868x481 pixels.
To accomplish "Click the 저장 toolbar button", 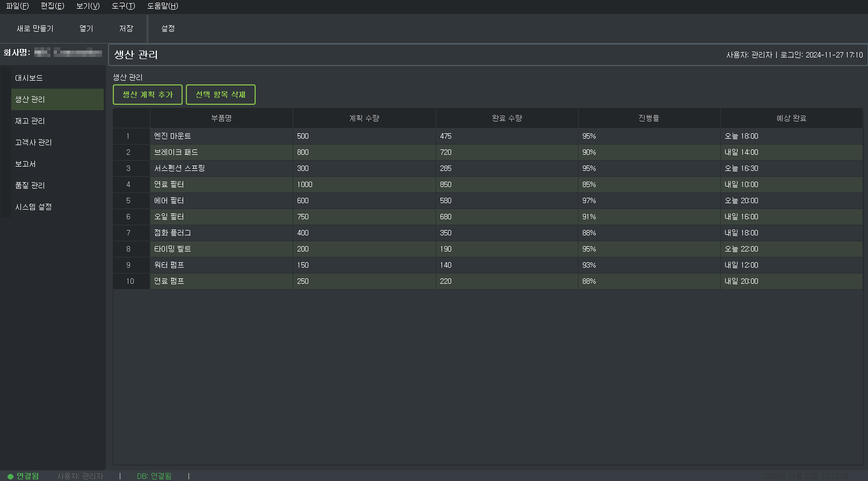I will click(x=126, y=28).
